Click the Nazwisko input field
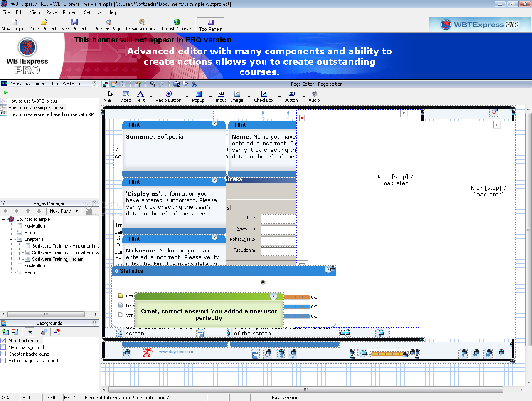The image size is (532, 401). click(278, 229)
